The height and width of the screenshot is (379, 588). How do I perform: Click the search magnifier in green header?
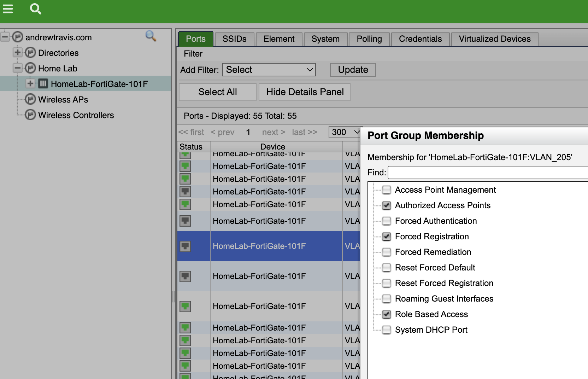pyautogui.click(x=35, y=9)
